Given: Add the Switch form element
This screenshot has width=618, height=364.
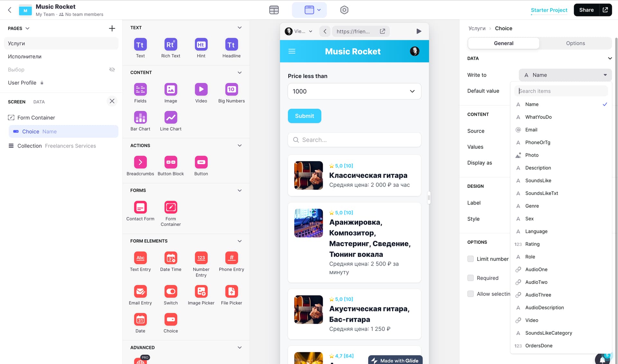Looking at the screenshot, I should point(170,292).
